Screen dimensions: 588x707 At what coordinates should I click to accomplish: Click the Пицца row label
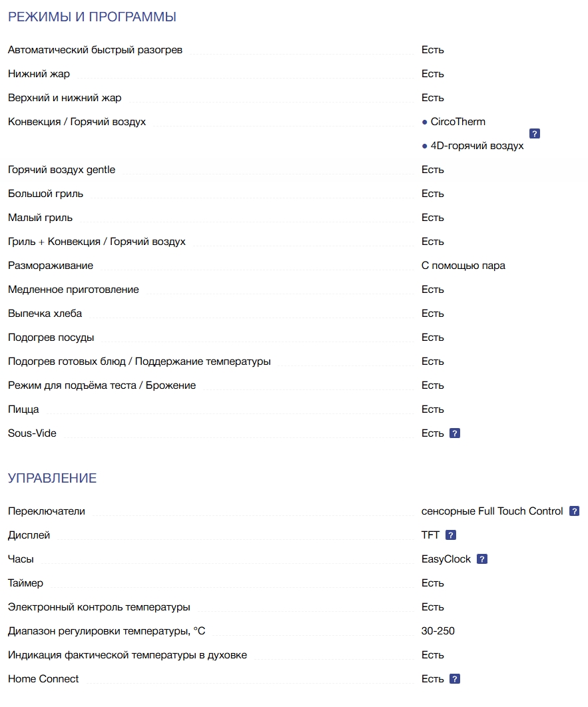[x=23, y=409]
